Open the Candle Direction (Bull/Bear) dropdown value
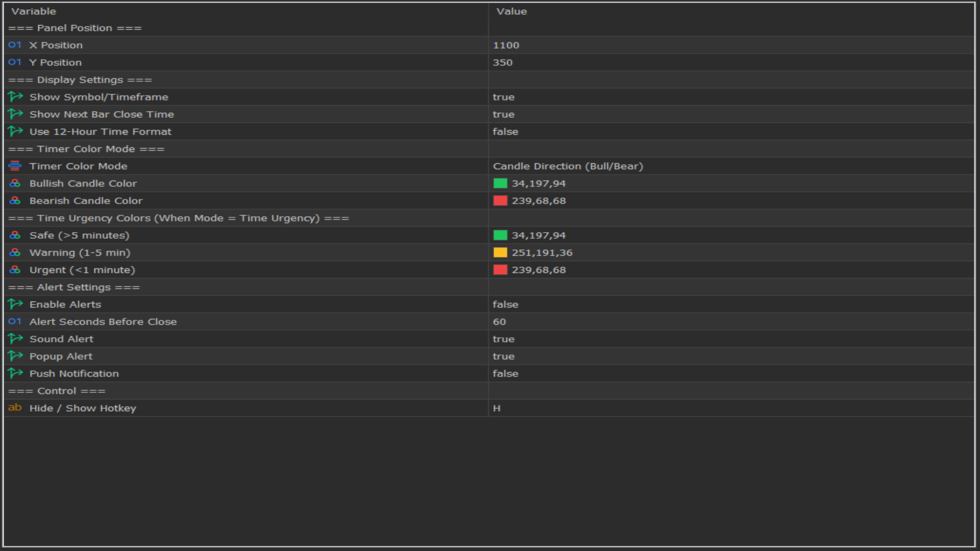Screen dimensions: 980x551 pyautogui.click(x=568, y=166)
